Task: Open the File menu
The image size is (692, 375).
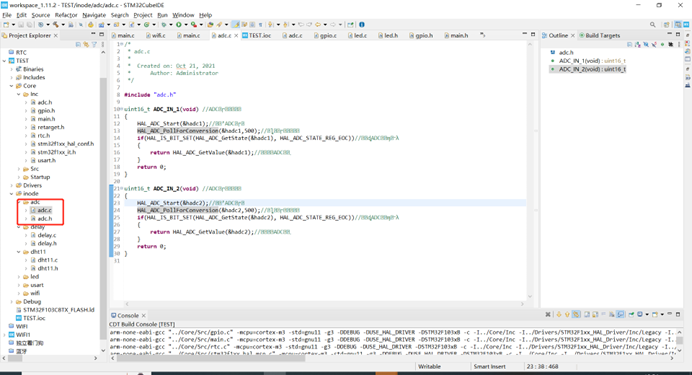Action: [7, 15]
